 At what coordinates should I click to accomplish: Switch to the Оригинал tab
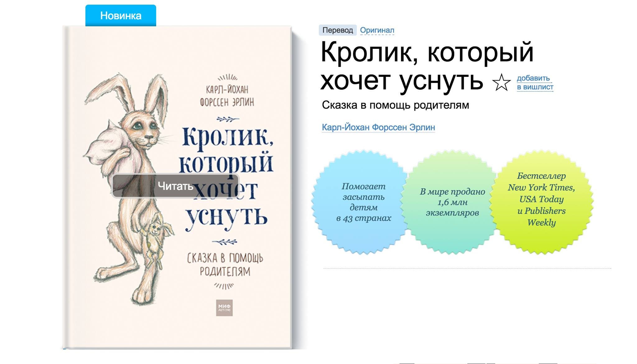click(377, 30)
